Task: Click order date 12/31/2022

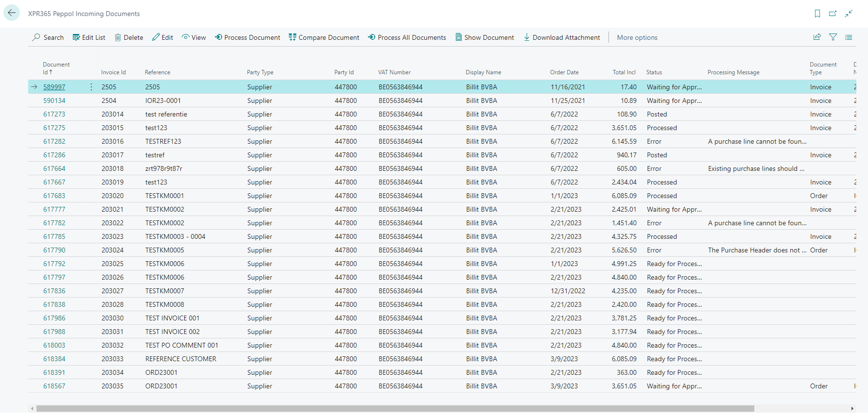Action: (568, 291)
